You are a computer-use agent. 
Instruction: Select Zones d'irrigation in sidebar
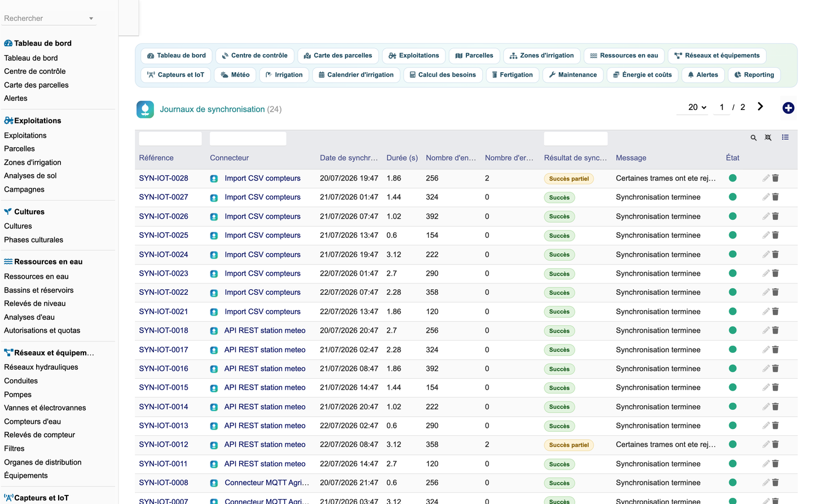coord(33,162)
